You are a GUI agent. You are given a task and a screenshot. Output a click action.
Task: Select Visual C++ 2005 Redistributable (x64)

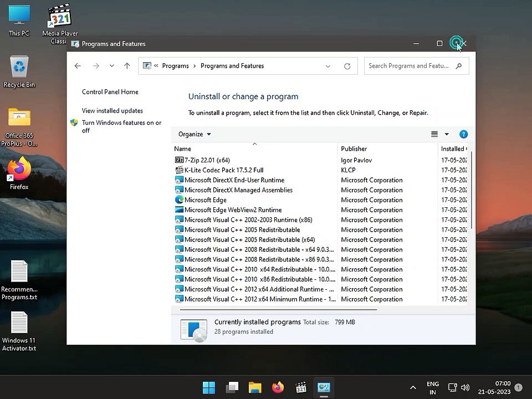point(250,239)
